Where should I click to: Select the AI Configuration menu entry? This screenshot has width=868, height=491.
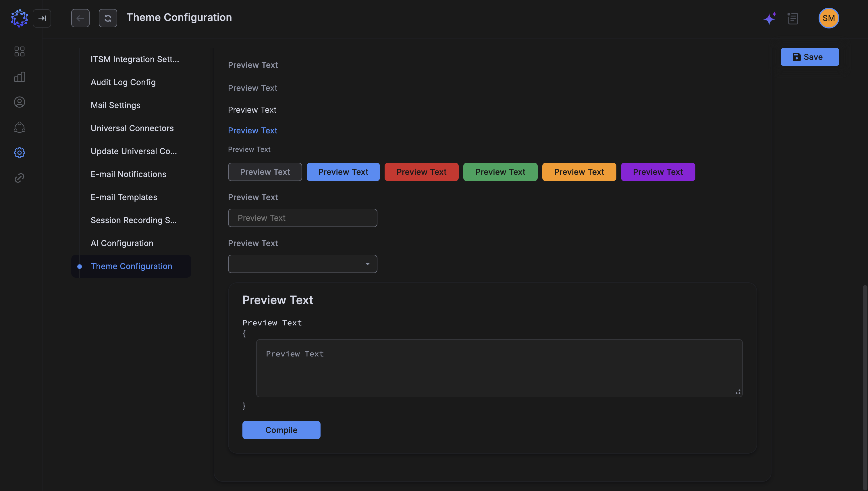click(122, 243)
